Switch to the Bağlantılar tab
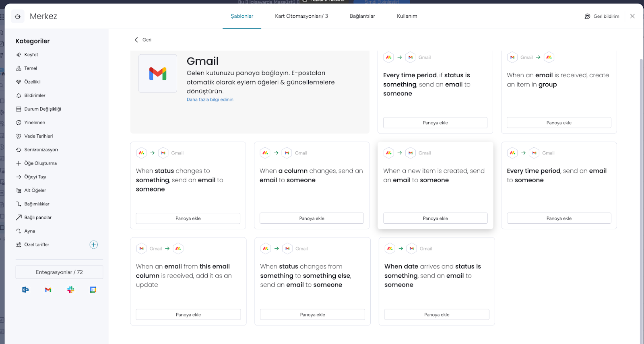 coord(362,16)
